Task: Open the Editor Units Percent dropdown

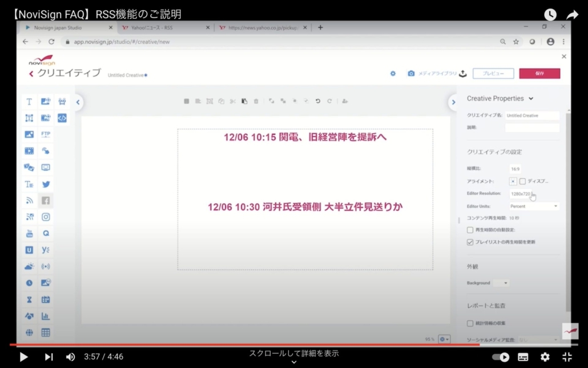Action: click(534, 206)
